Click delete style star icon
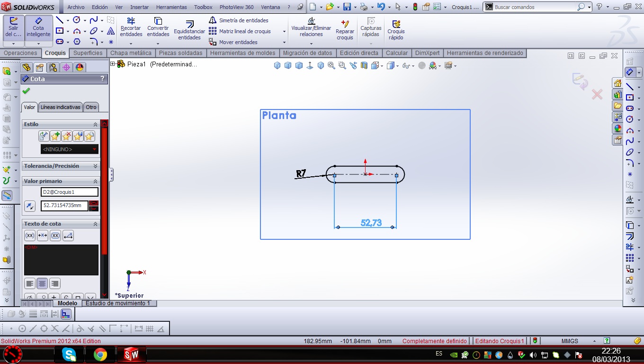 (67, 136)
